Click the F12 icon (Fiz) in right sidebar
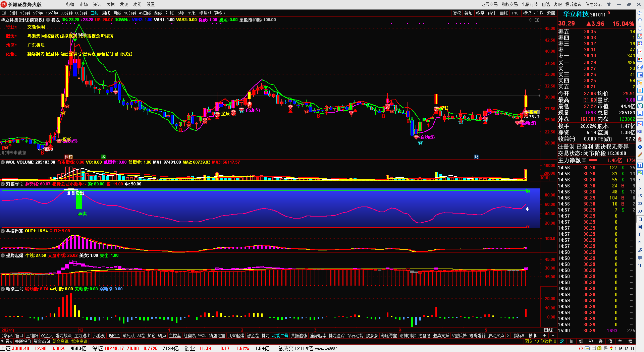The width and height of the screenshot is (644, 352). click(640, 98)
